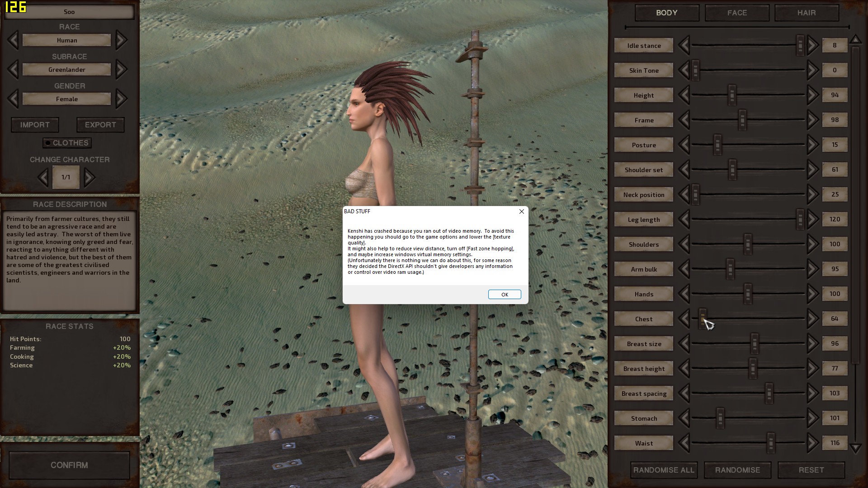Select previous race with left arrow
The width and height of the screenshot is (868, 488).
13,40
